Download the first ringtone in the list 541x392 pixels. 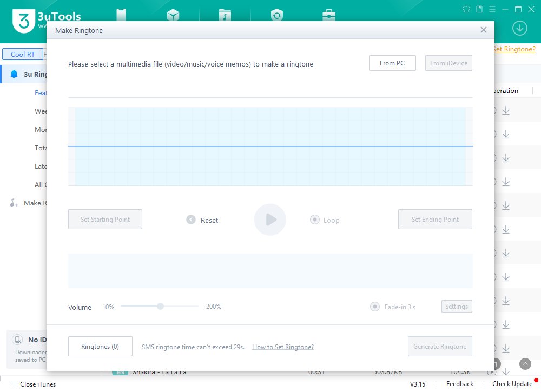point(506,110)
